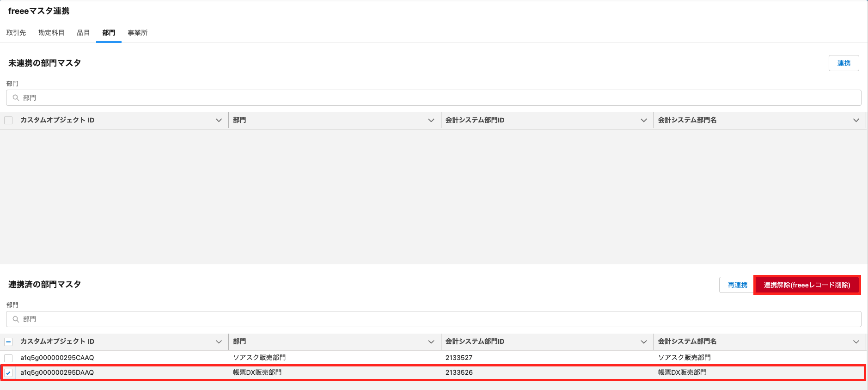Open 部門 column menu in unlinked table
Image resolution: width=868 pixels, height=390 pixels.
tap(431, 120)
